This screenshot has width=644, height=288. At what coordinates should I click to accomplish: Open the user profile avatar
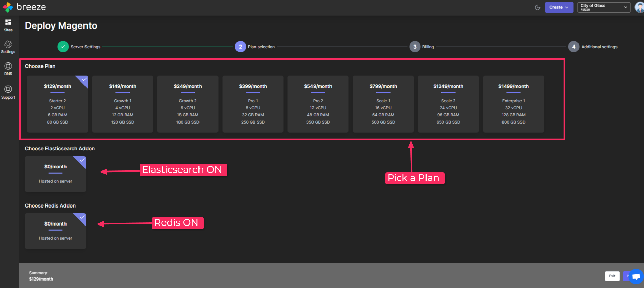tap(639, 7)
